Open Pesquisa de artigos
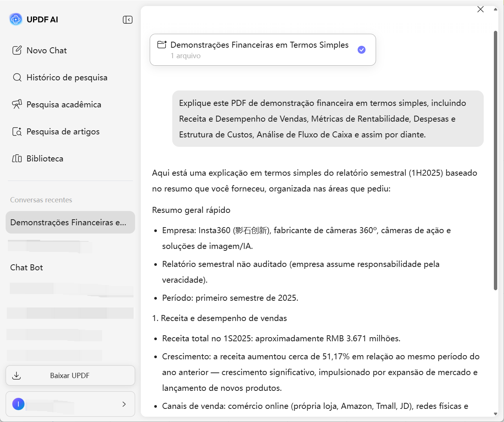This screenshot has width=504, height=422. pos(63,131)
